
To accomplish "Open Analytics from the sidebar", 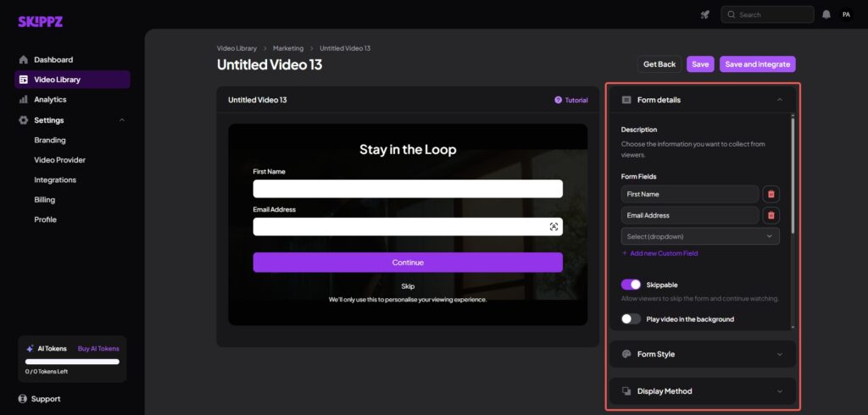I will coord(49,99).
